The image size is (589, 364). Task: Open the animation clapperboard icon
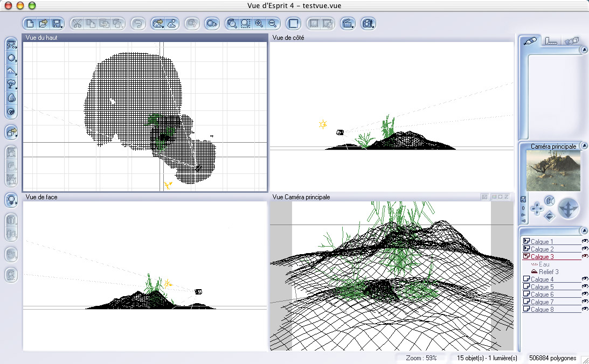pos(348,24)
